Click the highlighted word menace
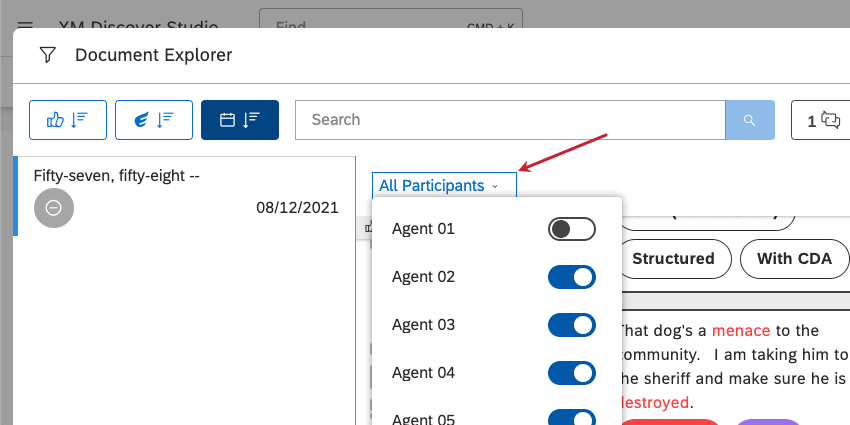Image resolution: width=850 pixels, height=425 pixels. pos(741,330)
